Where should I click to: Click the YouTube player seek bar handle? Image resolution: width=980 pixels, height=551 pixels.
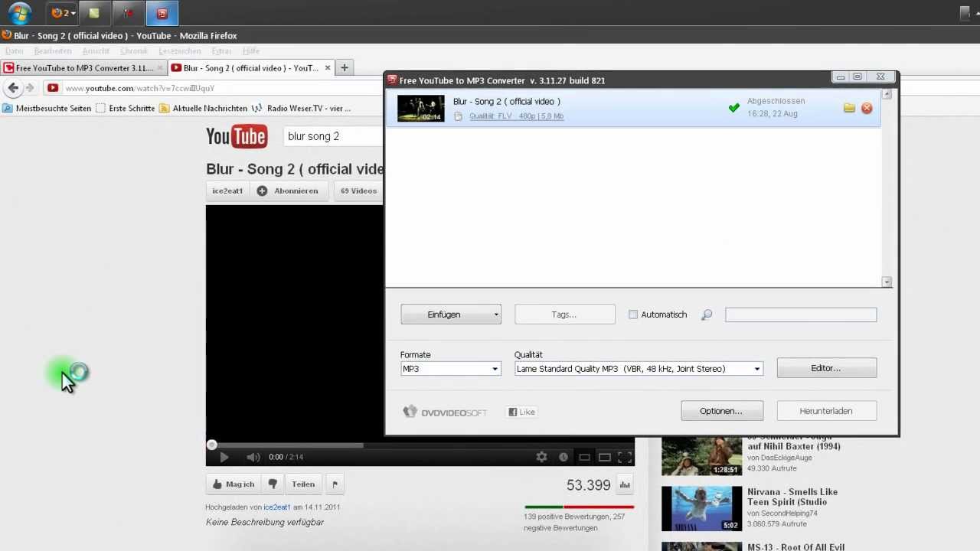tap(212, 445)
